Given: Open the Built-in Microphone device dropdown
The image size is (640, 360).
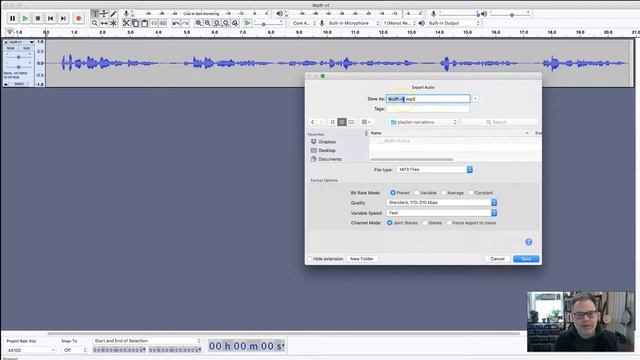Looking at the screenshot, I should (353, 23).
